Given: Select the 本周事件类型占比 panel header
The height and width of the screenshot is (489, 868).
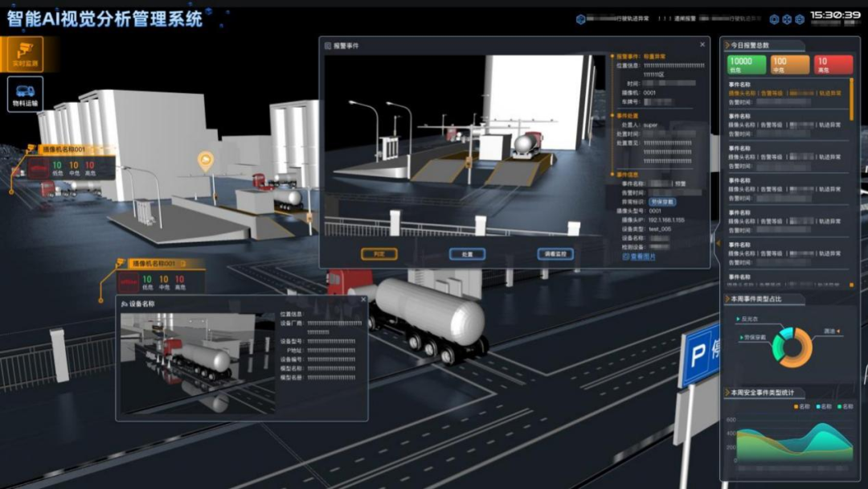Looking at the screenshot, I should [755, 299].
